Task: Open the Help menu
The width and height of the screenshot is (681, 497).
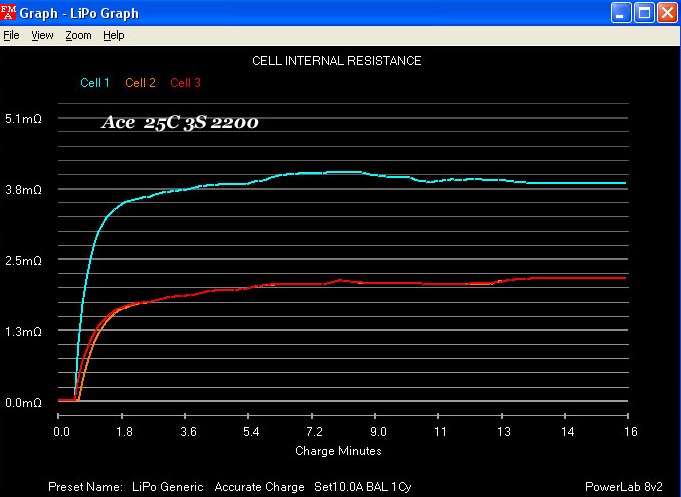Action: (x=114, y=35)
